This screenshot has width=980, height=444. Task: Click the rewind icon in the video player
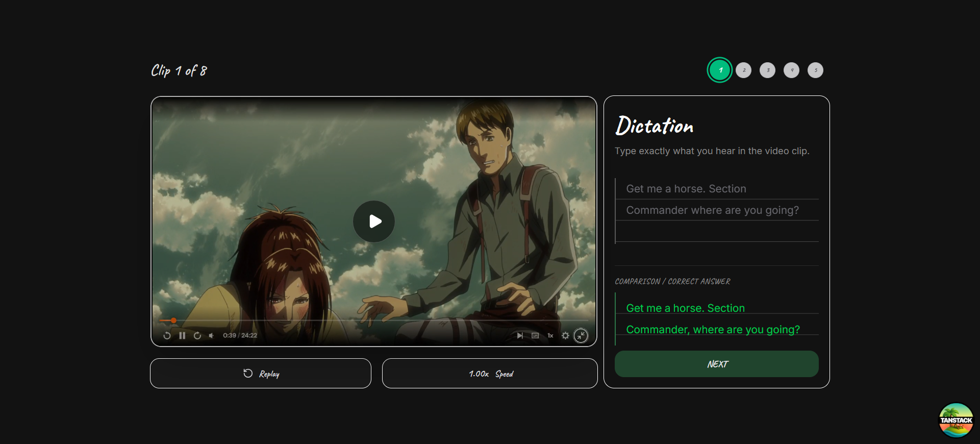(167, 336)
